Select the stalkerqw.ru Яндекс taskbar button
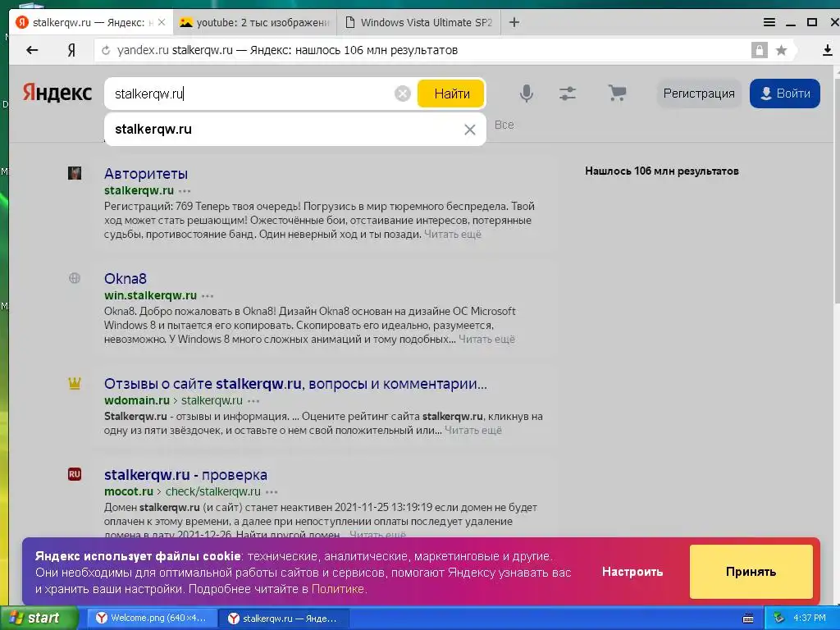 (x=285, y=619)
